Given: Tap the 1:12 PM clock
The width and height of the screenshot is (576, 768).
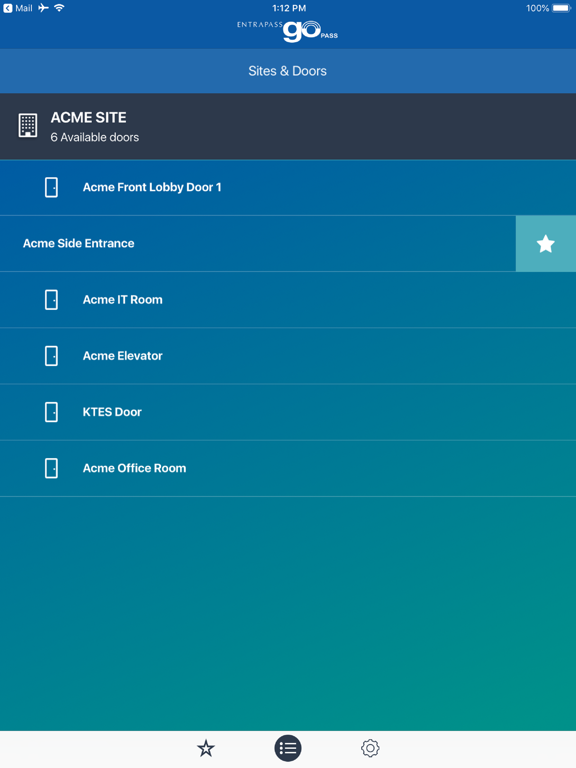Looking at the screenshot, I should point(289,8).
